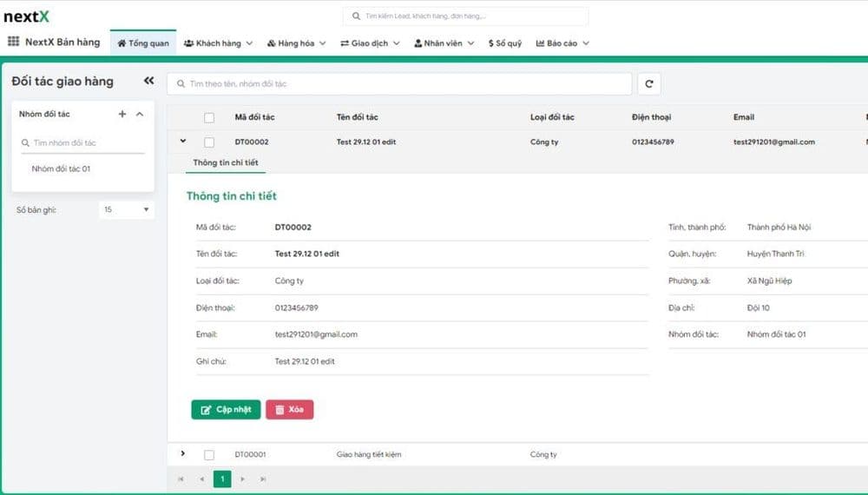The width and height of the screenshot is (868, 495).
Task: Toggle the select-all checkbox in table header
Action: tap(209, 117)
